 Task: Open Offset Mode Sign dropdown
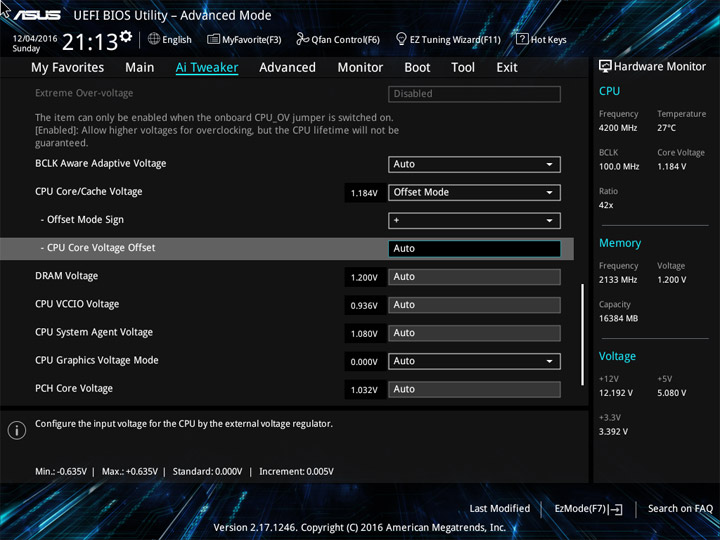click(474, 220)
